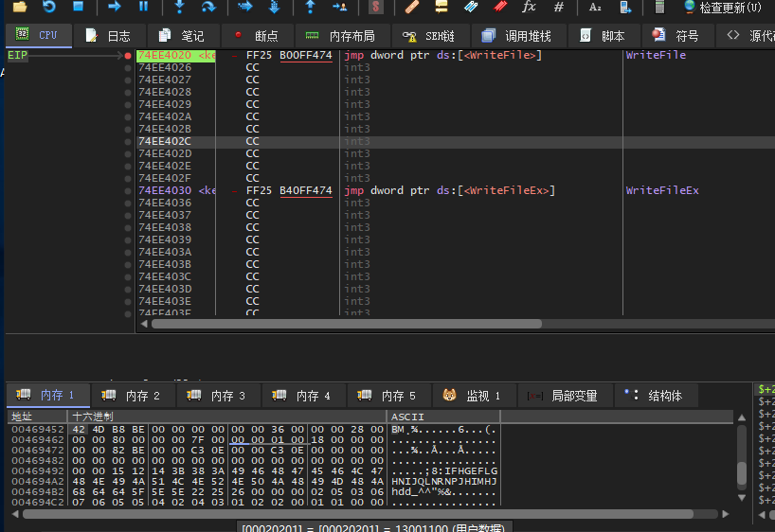The height and width of the screenshot is (532, 775).
Task: Click disassembly horizontal scrollbar thumb
Action: 347,324
